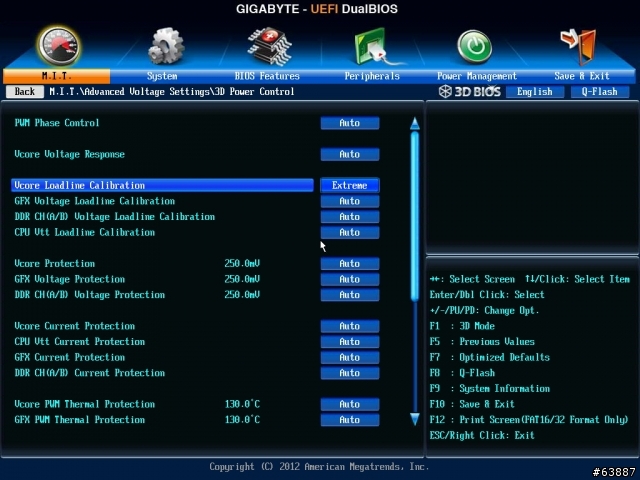The height and width of the screenshot is (480, 640).
Task: Open Vcore Current Protection Auto option
Action: pos(350,326)
